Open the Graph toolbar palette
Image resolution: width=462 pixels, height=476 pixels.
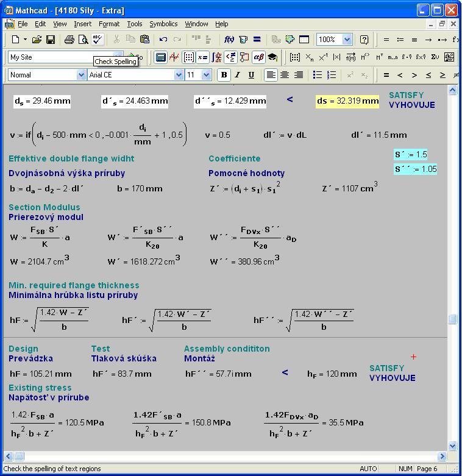(174, 57)
